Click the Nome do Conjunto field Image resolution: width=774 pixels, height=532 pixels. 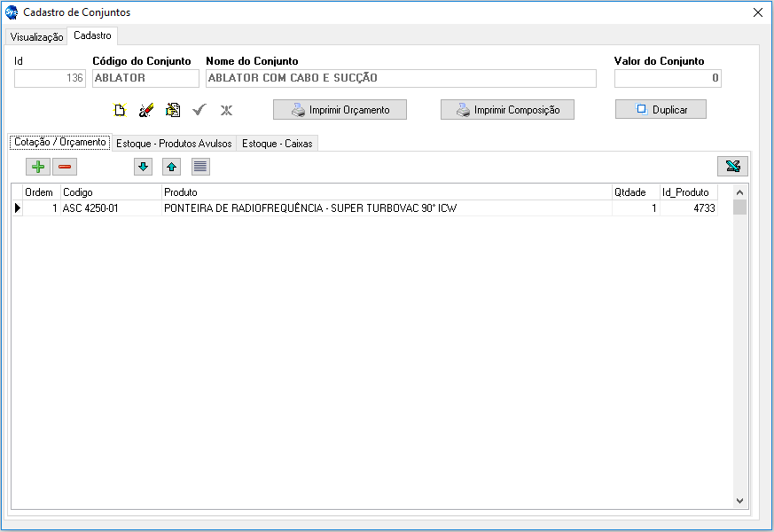(401, 78)
